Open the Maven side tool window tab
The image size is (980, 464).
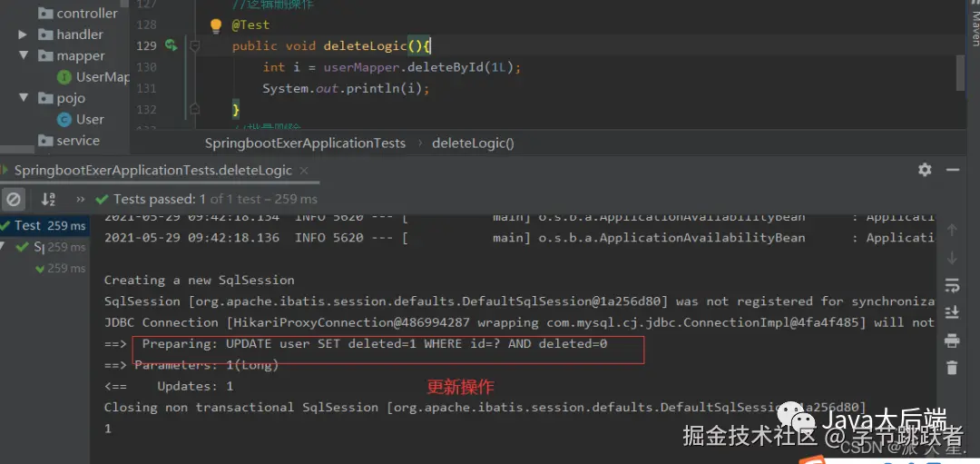click(x=975, y=23)
